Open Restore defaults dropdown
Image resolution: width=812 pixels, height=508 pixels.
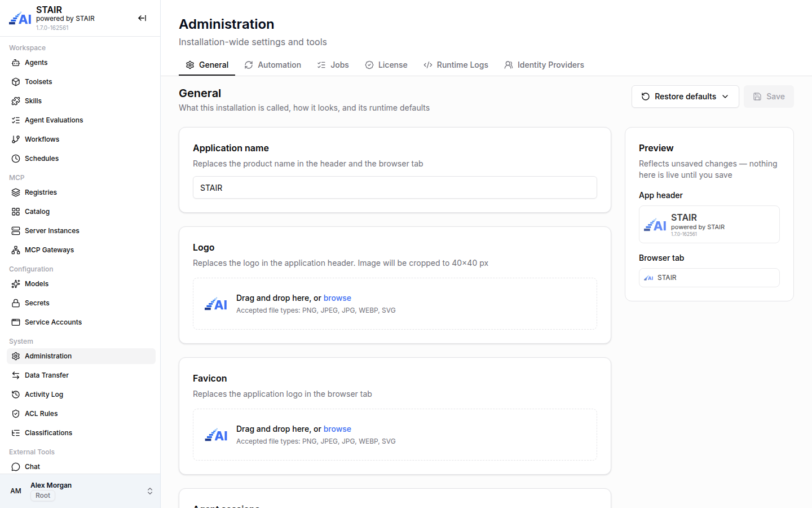pyautogui.click(x=685, y=97)
